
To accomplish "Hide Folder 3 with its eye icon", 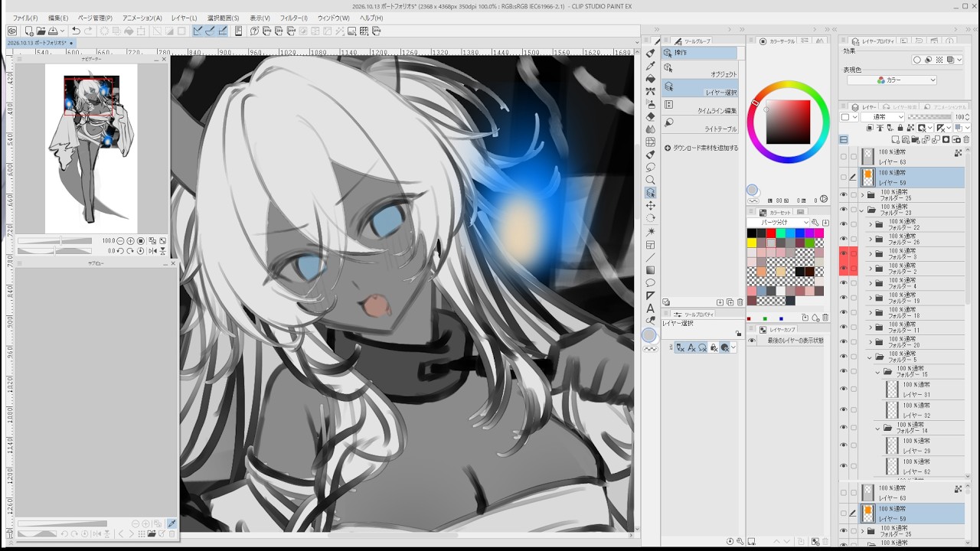I will coord(844,253).
